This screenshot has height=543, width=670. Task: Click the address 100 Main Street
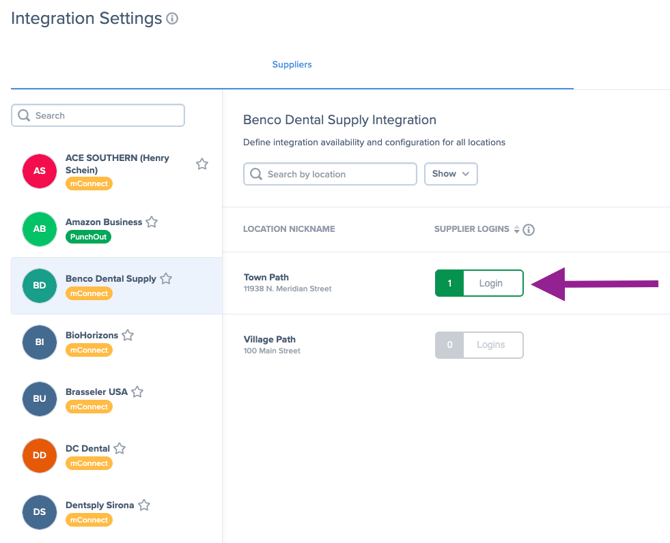point(272,351)
